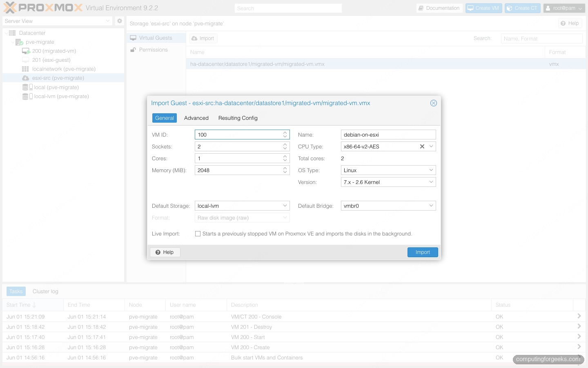The height and width of the screenshot is (368, 588).
Task: Open the Documentation link
Action: click(439, 8)
